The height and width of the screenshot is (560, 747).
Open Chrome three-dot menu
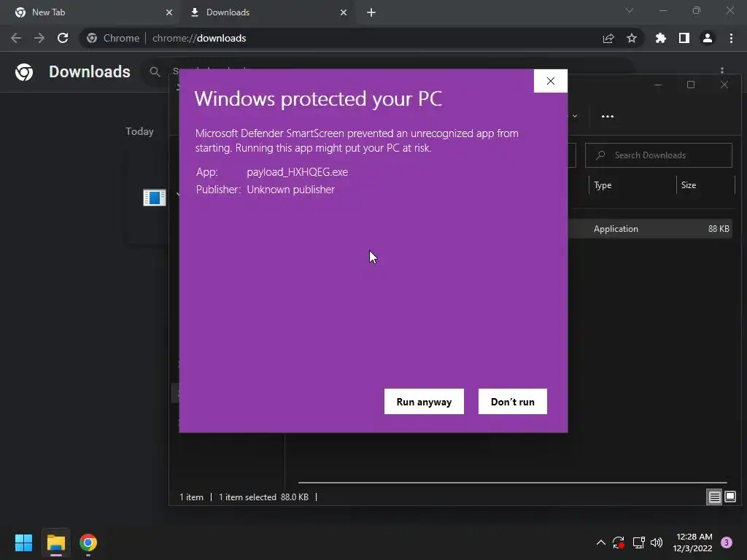[731, 38]
